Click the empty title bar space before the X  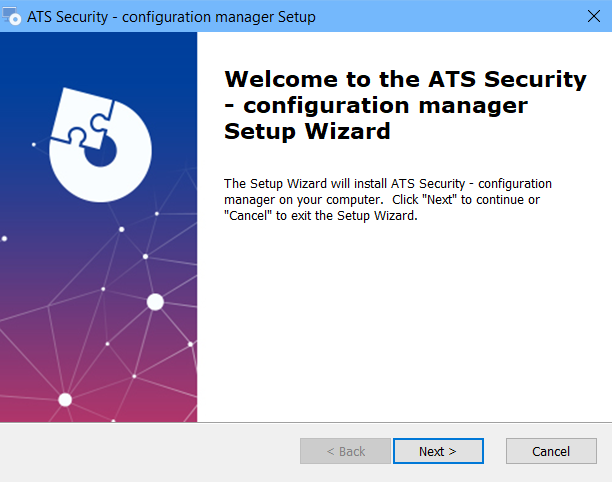point(449,16)
